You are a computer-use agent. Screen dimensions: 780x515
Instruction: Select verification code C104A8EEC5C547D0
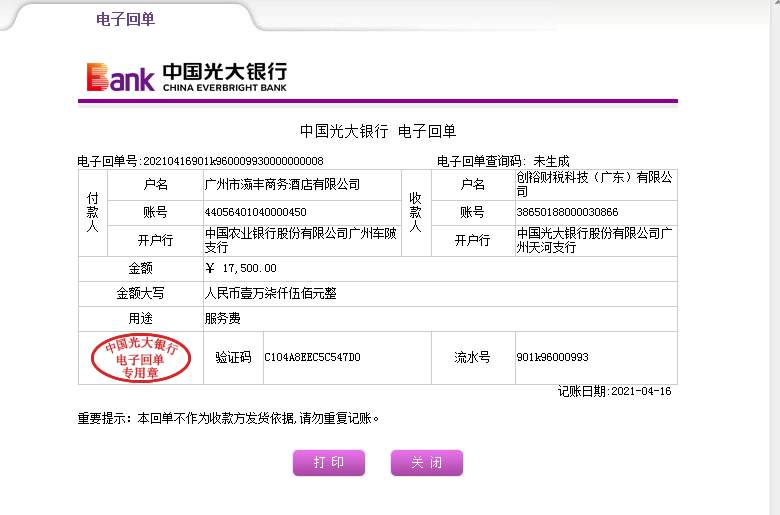tap(312, 357)
